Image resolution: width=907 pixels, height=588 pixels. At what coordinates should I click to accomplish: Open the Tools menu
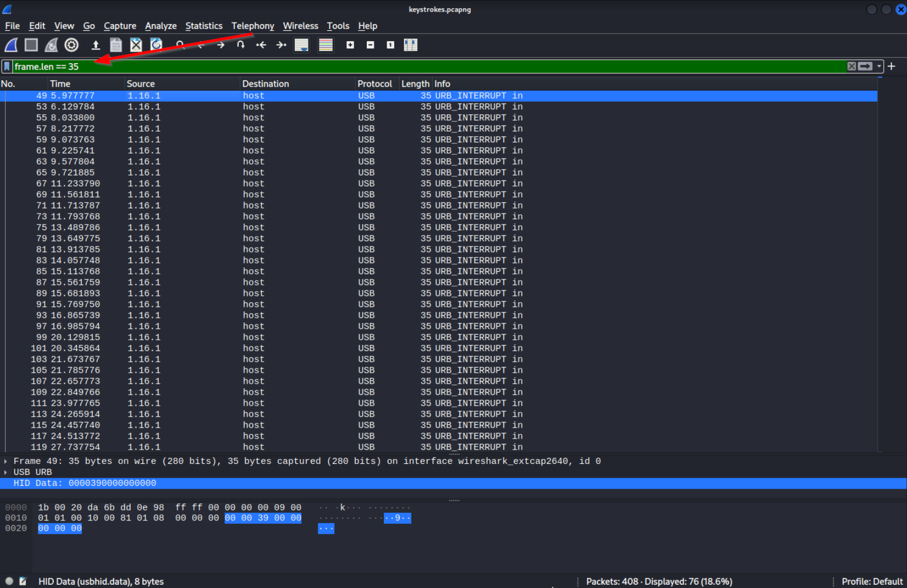pos(338,26)
